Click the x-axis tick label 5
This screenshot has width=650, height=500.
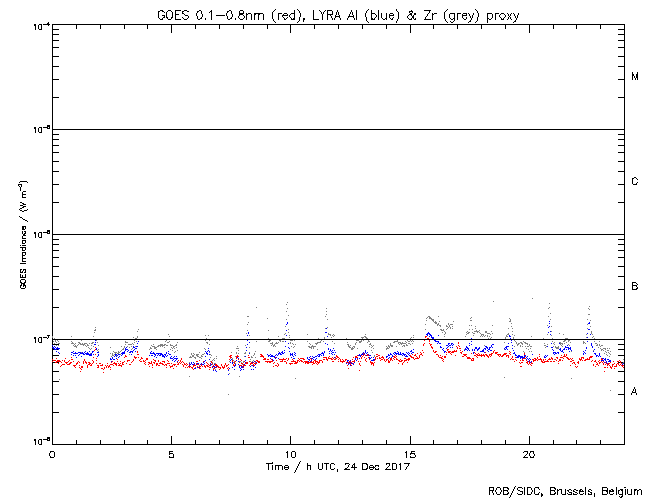(171, 454)
